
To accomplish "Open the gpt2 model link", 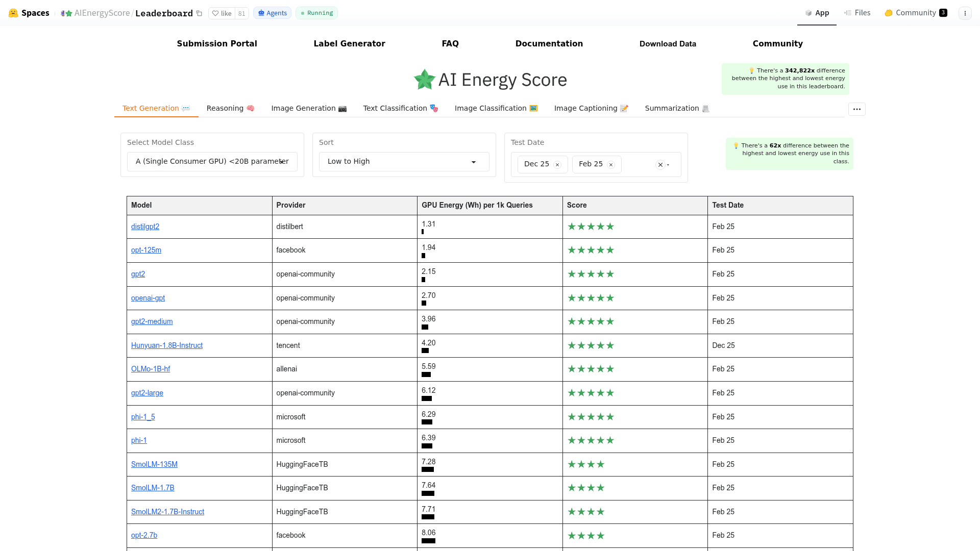I will (138, 274).
